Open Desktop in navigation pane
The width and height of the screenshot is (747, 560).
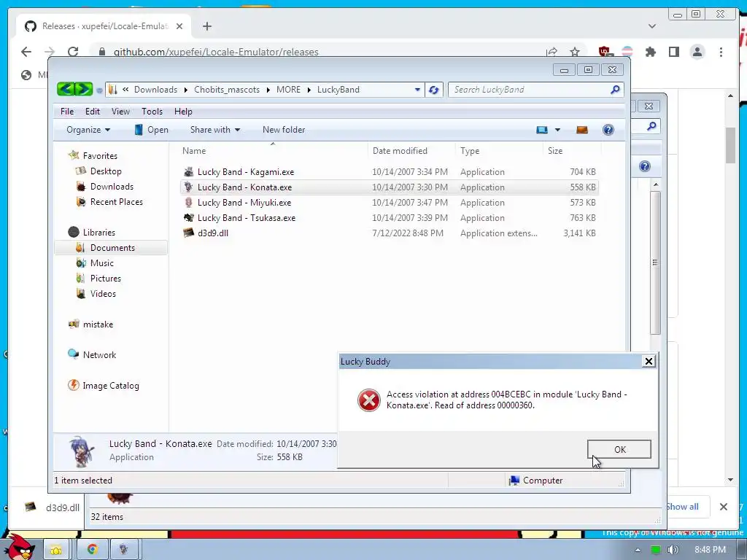(x=106, y=171)
